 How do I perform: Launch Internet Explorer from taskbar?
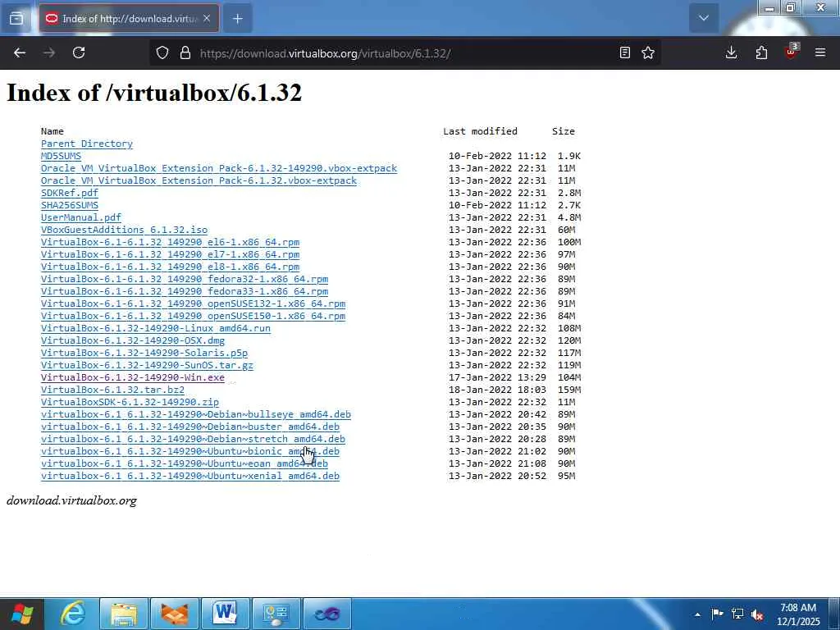tap(73, 614)
